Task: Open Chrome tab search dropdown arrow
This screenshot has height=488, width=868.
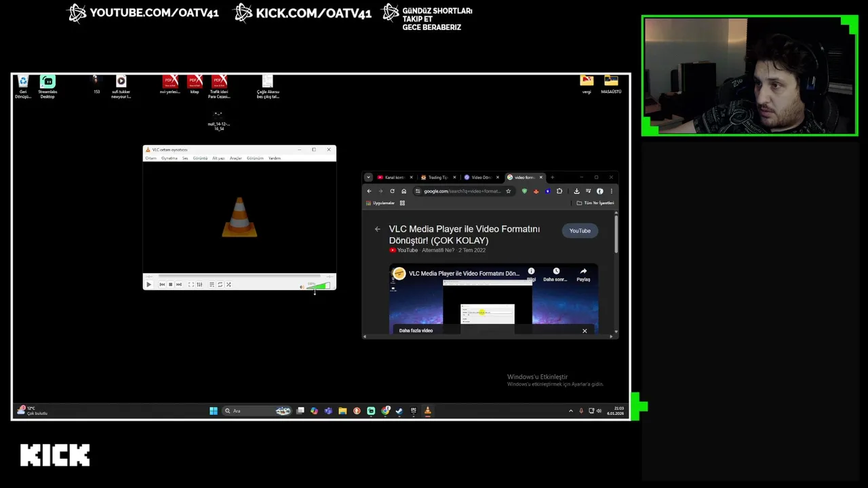Action: coord(368,178)
